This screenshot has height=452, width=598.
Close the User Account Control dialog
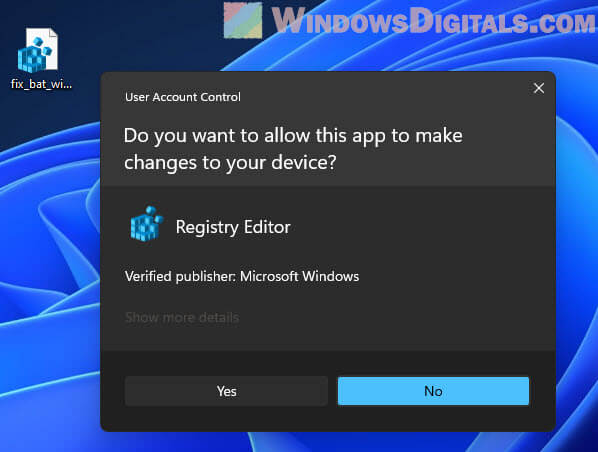[539, 88]
